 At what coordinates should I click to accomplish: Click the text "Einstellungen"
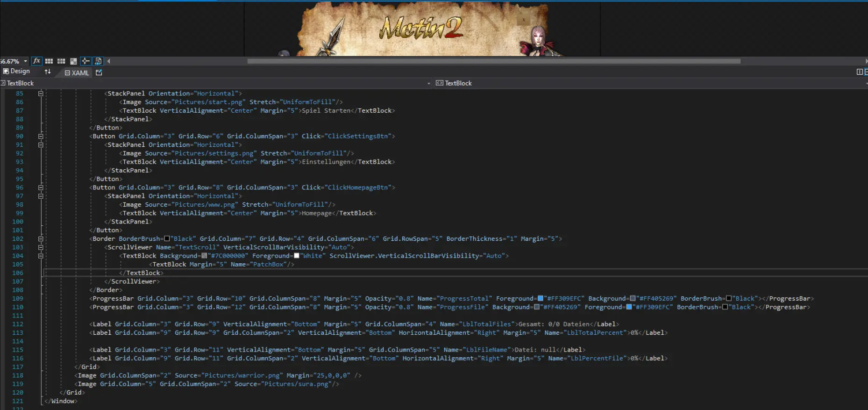tap(326, 162)
